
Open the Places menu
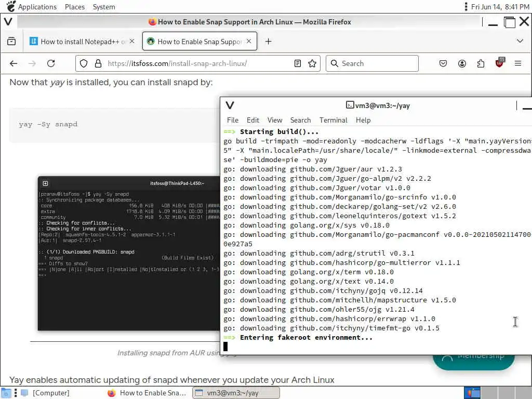click(75, 7)
